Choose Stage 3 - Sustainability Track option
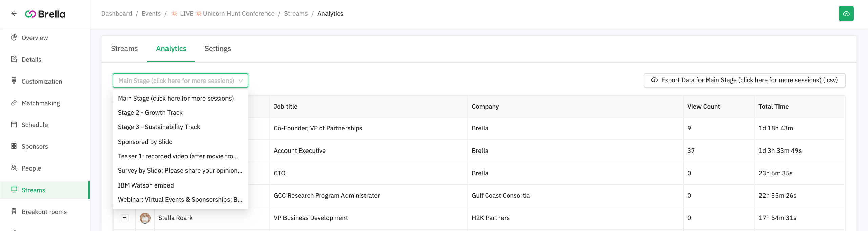Image resolution: width=868 pixels, height=231 pixels. coord(180,127)
